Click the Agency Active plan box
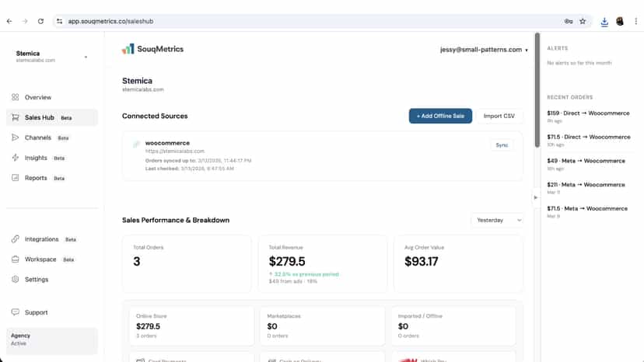The height and width of the screenshot is (362, 644). 52,340
